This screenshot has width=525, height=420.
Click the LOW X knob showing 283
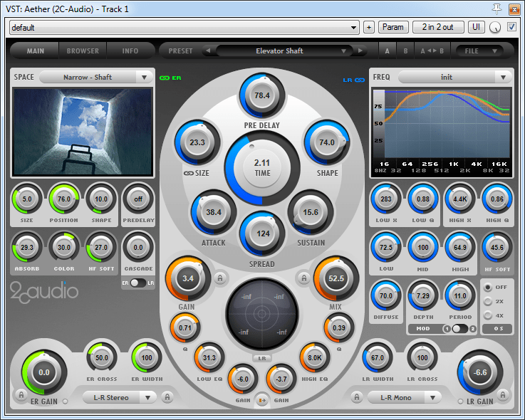coord(385,199)
